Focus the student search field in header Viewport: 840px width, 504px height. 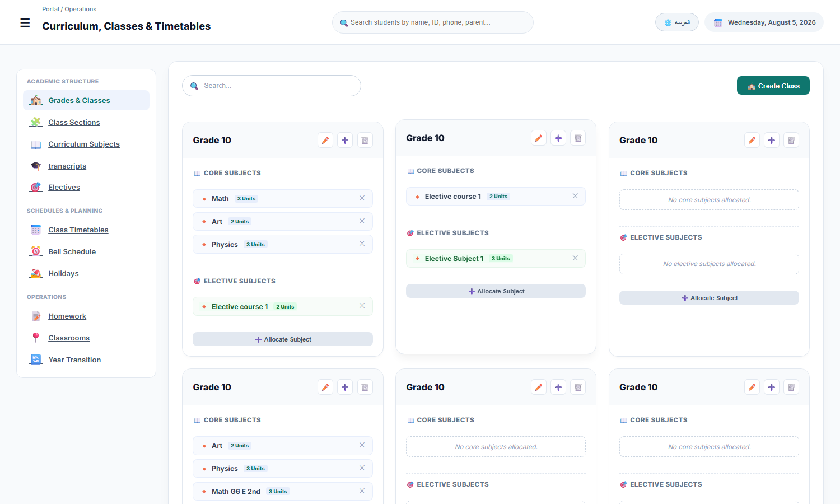[x=433, y=22]
